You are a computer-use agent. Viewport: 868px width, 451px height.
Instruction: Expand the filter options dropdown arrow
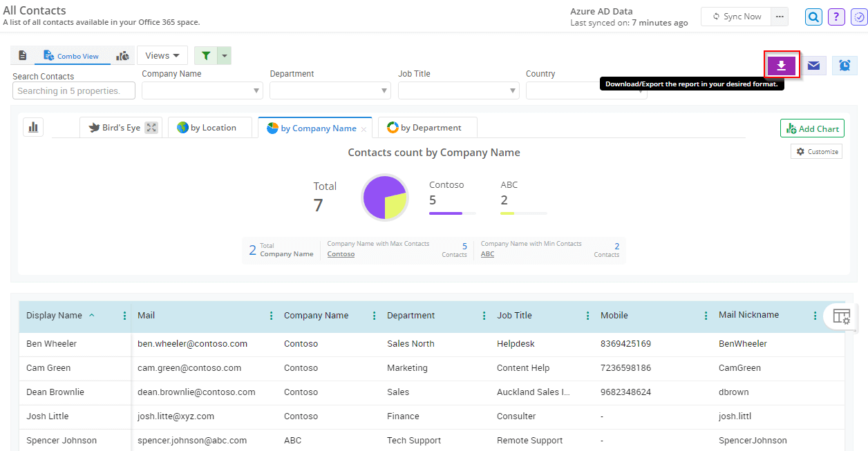(224, 55)
